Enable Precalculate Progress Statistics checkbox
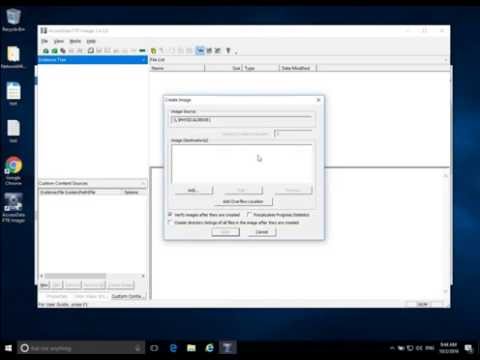Screen dimensions: 480x360 pos(249,214)
